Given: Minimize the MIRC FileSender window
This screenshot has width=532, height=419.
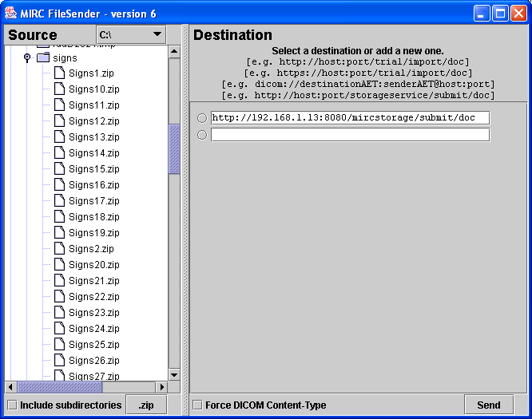Looking at the screenshot, I should click(482, 14).
